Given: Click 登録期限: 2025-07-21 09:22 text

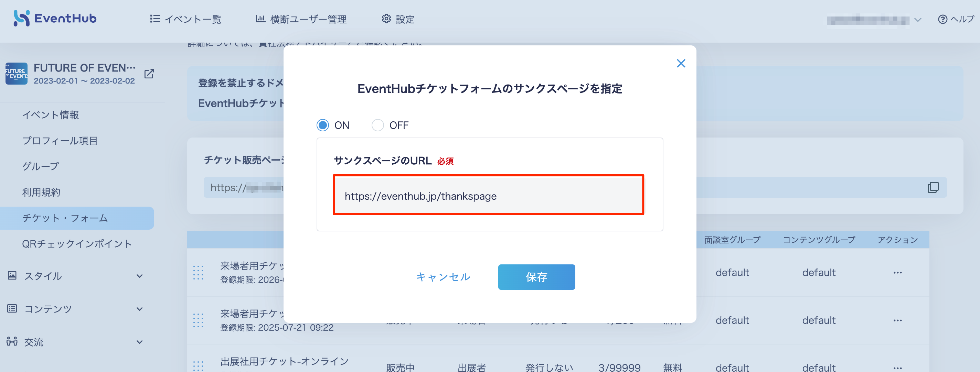Looking at the screenshot, I should click(x=277, y=328).
